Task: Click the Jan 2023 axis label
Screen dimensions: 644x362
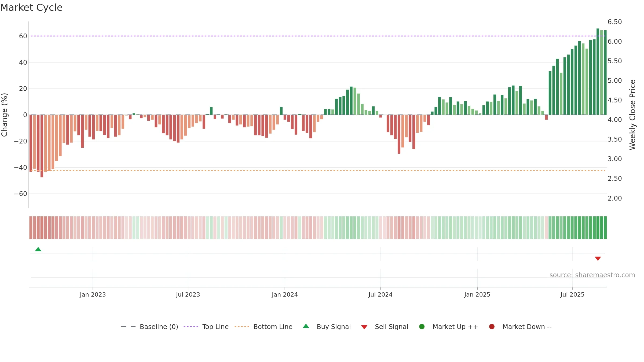Action: pyautogui.click(x=93, y=294)
